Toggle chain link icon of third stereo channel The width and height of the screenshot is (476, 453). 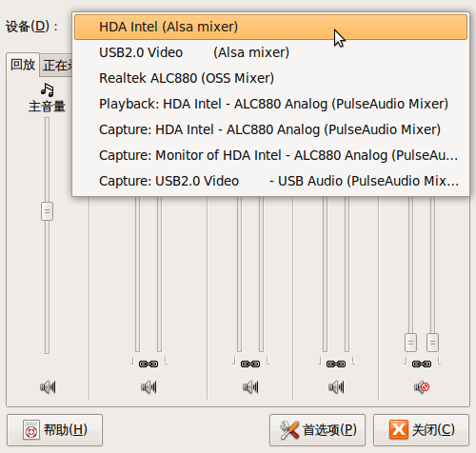[336, 364]
